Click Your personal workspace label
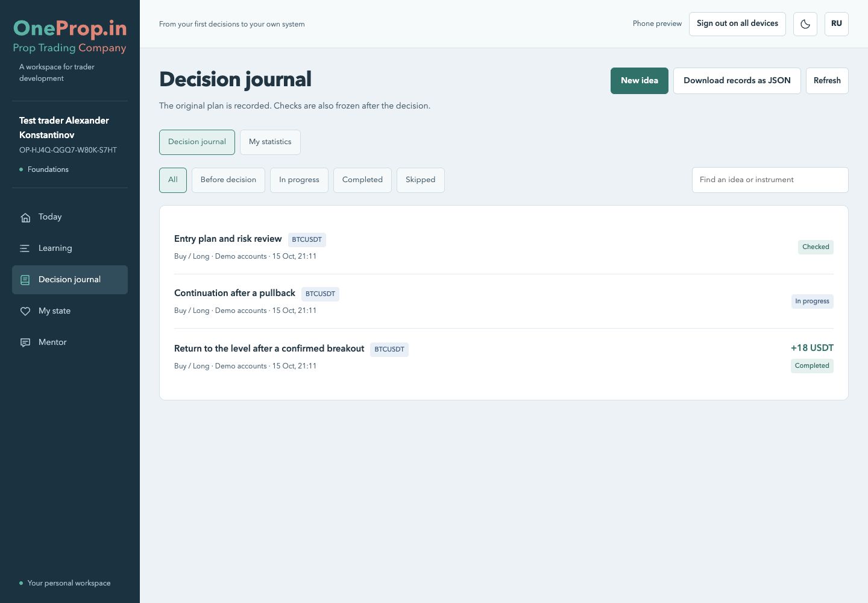 [x=69, y=583]
